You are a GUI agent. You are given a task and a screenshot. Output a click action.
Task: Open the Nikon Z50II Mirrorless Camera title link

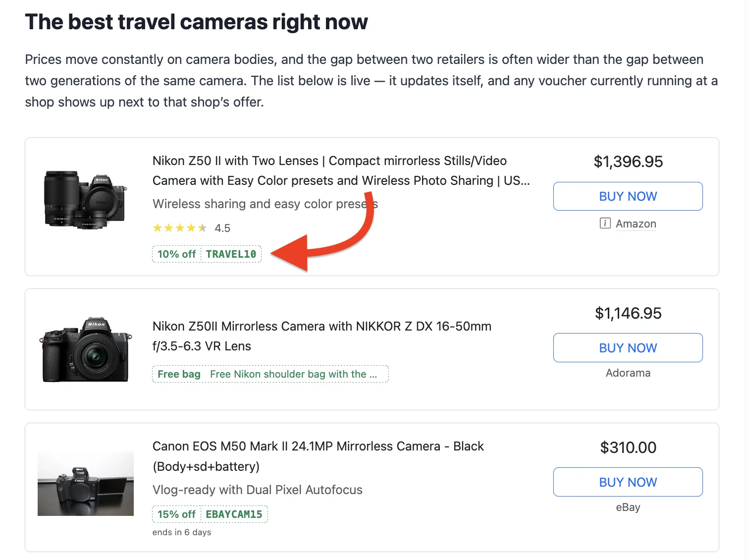coord(322,336)
